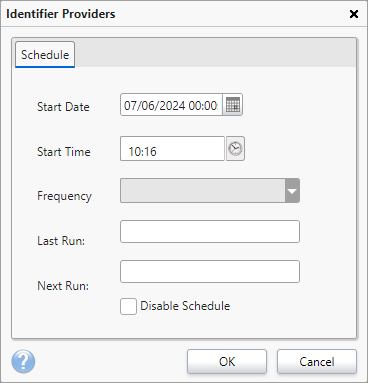
Task: Confirm with the OK button
Action: coord(227,362)
